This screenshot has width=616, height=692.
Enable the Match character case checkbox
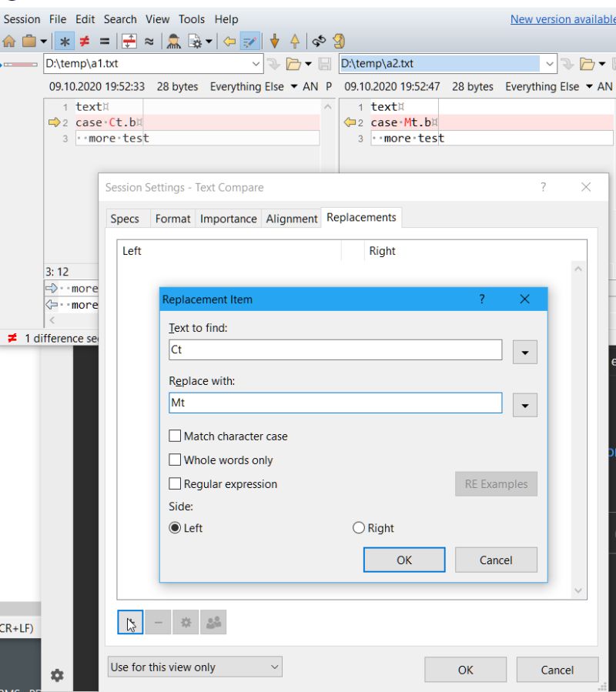[175, 436]
